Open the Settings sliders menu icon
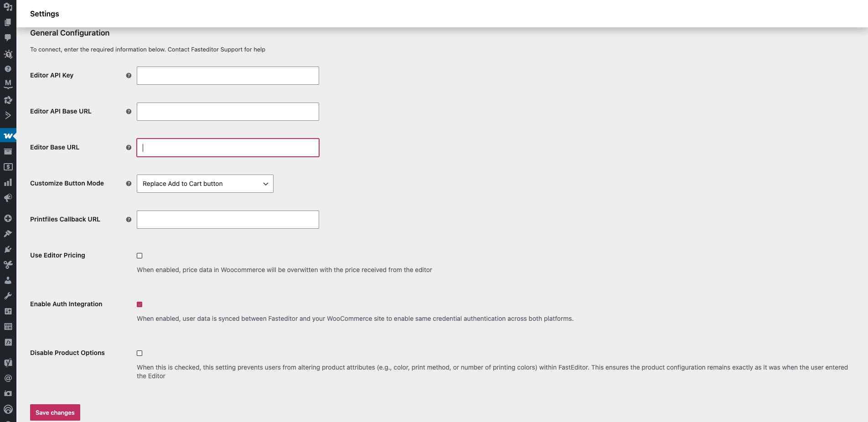The height and width of the screenshot is (422, 868). [x=8, y=311]
